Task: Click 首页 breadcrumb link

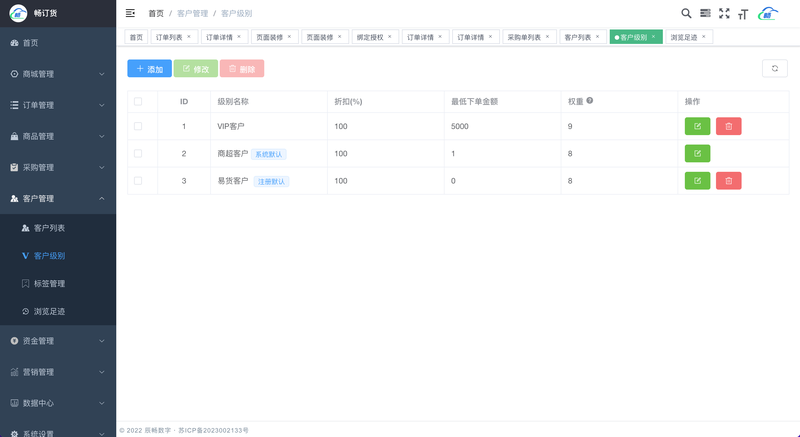Action: (x=156, y=13)
